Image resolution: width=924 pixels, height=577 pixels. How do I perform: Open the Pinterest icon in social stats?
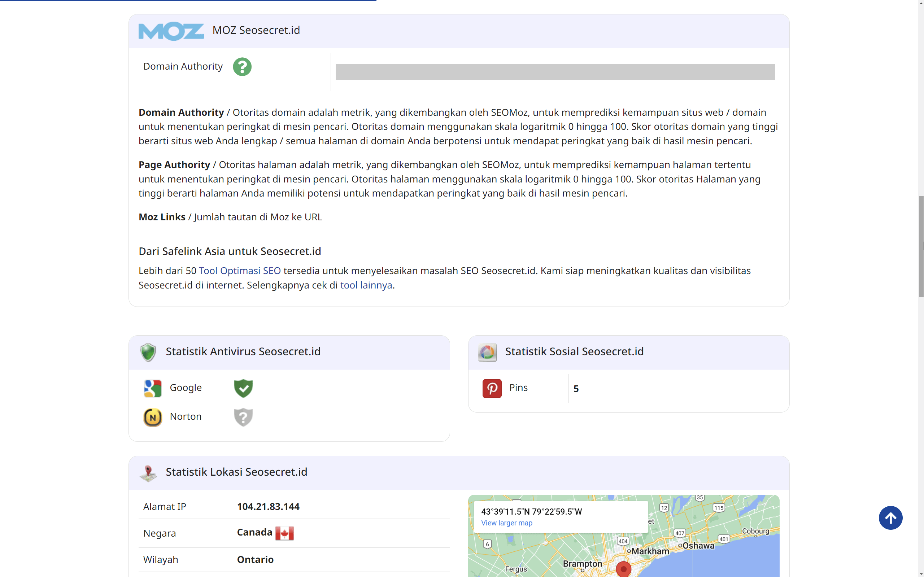click(492, 388)
